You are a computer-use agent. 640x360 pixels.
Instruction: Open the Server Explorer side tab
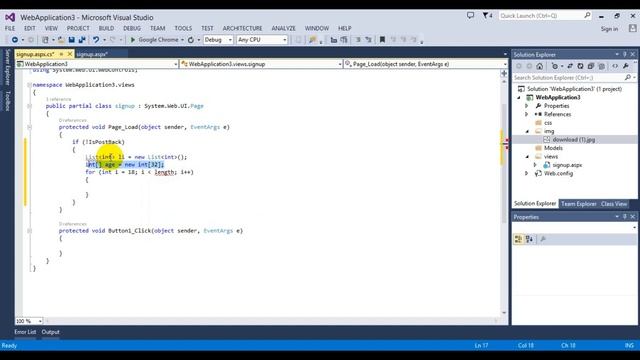click(x=7, y=67)
